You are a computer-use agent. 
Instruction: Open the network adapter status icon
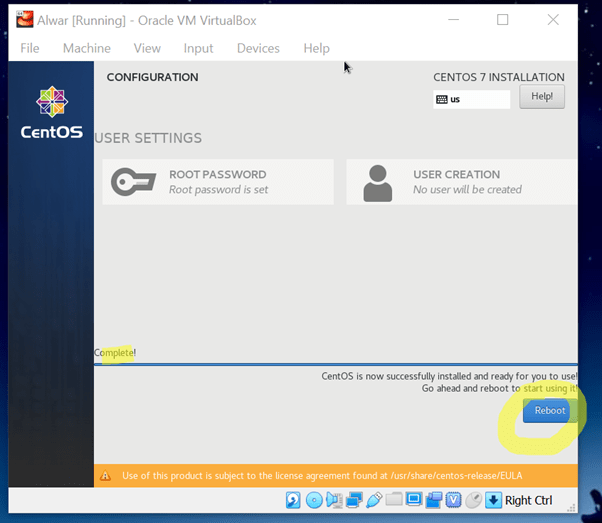coord(353,500)
